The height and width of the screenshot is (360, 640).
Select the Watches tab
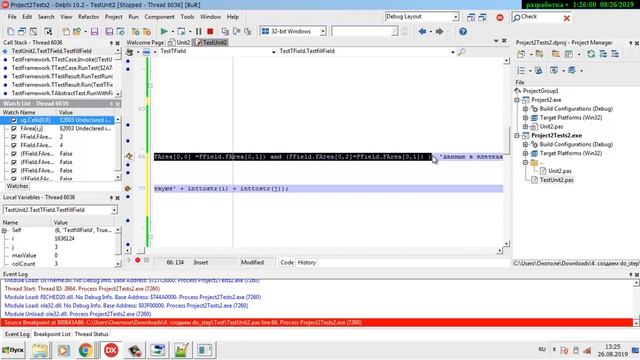click(18, 186)
